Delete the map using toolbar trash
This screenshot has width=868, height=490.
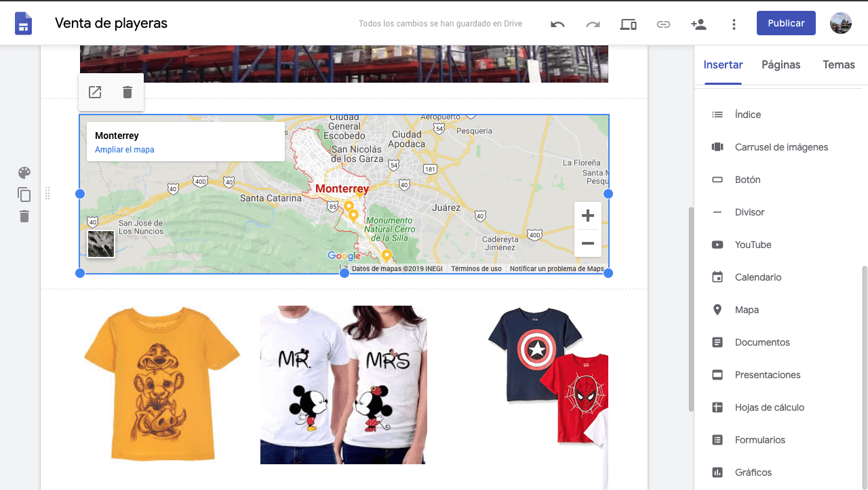pyautogui.click(x=127, y=92)
